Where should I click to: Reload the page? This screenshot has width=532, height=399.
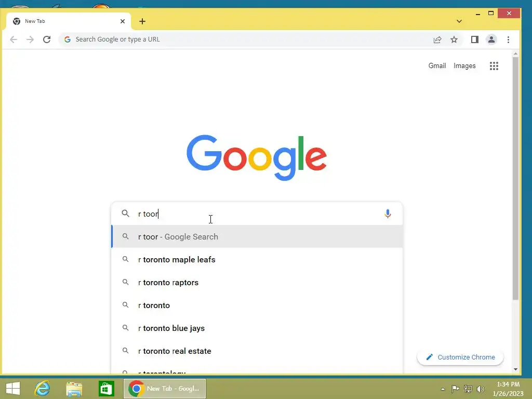pos(47,39)
